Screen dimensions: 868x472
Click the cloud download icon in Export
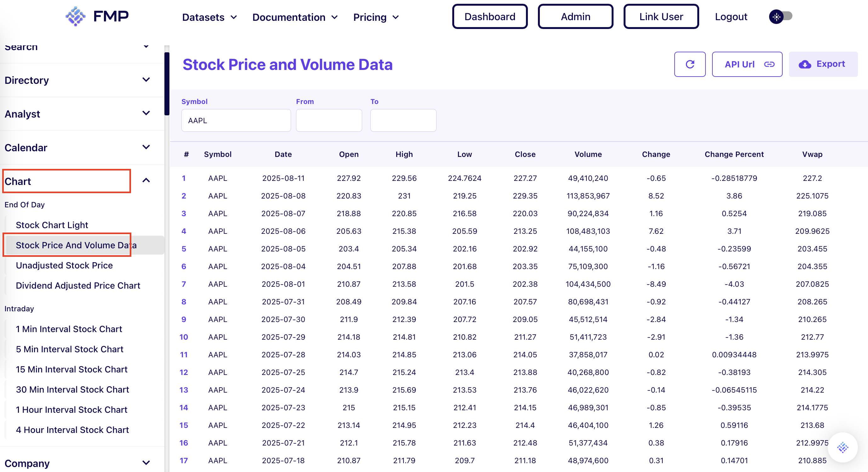pos(805,64)
